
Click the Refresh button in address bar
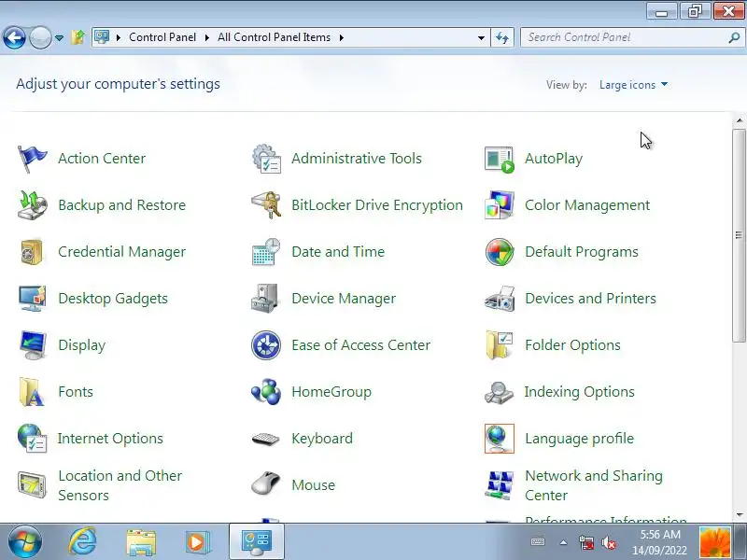point(502,37)
